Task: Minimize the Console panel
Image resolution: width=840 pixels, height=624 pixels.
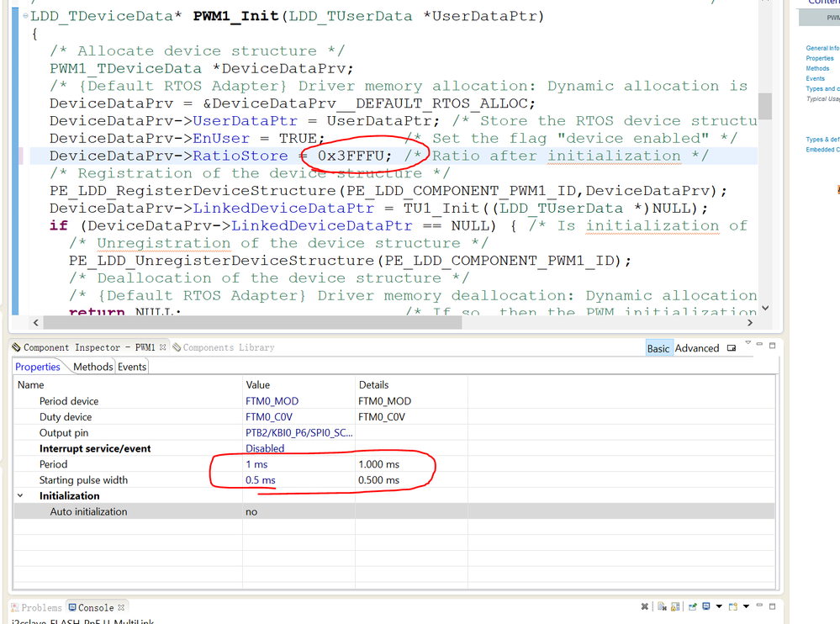Action: click(x=759, y=605)
